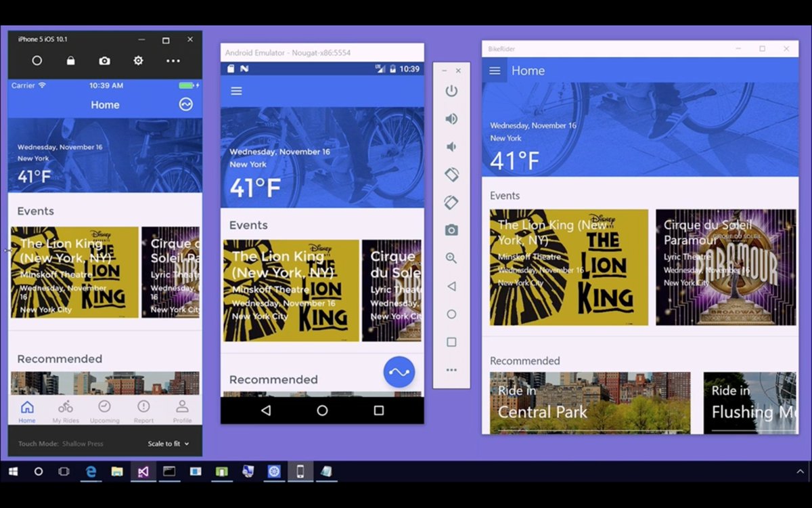The height and width of the screenshot is (508, 812).
Task: Click emulator screenshot camera button
Action: pos(451,230)
